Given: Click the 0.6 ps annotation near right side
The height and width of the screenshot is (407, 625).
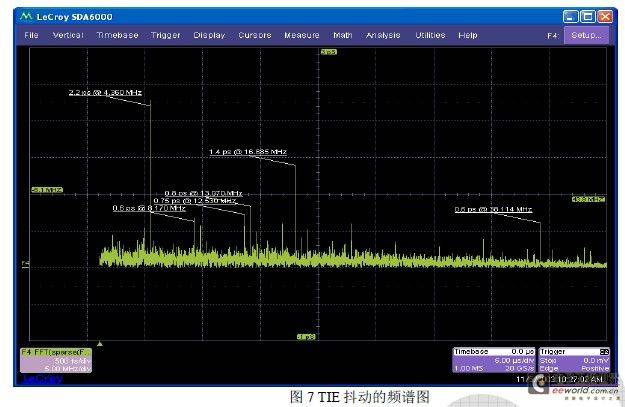Looking at the screenshot, I should [493, 209].
